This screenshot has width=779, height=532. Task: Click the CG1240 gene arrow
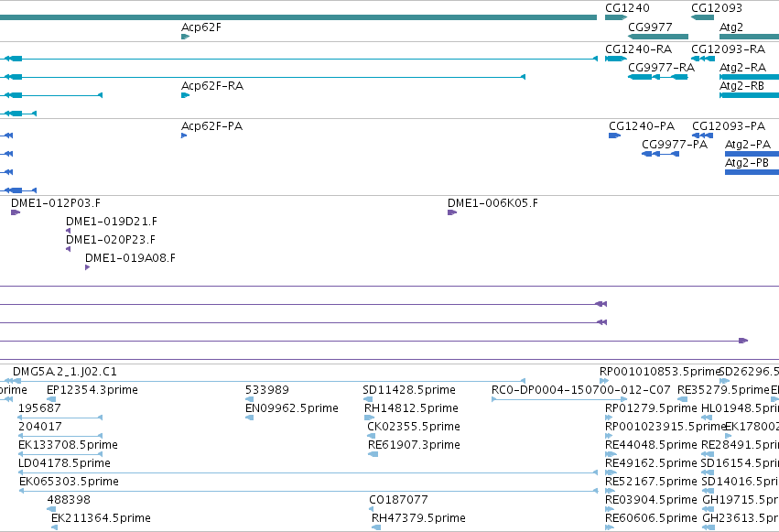coord(615,17)
